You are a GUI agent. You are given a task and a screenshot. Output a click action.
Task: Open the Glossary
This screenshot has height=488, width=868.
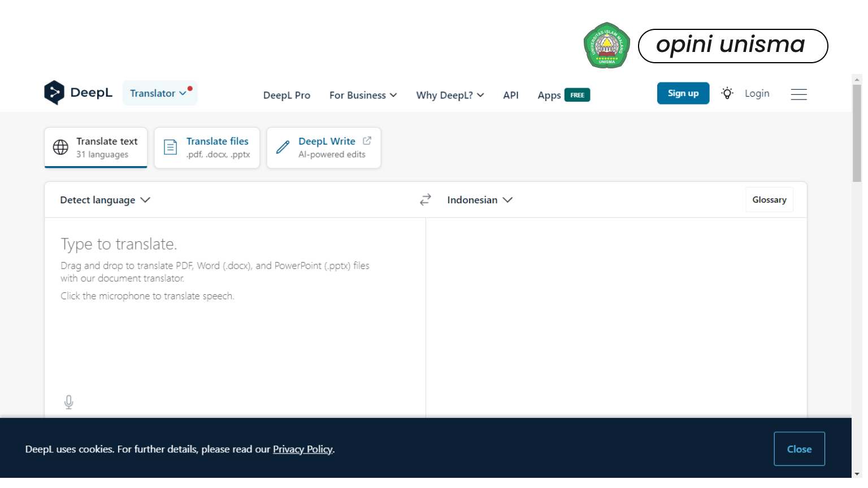[x=769, y=199]
